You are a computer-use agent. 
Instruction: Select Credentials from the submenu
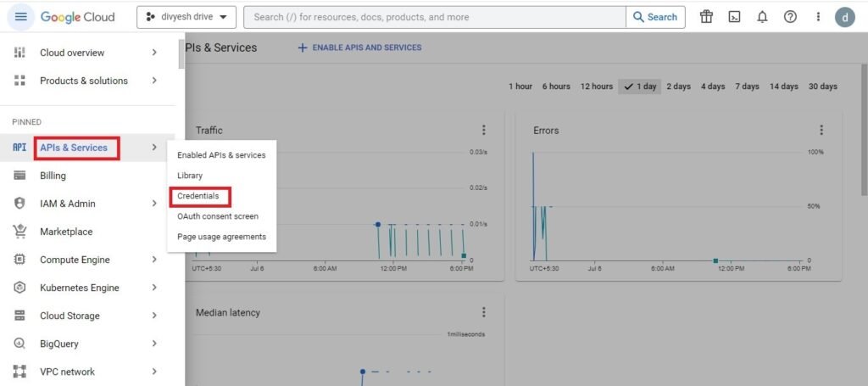click(198, 196)
